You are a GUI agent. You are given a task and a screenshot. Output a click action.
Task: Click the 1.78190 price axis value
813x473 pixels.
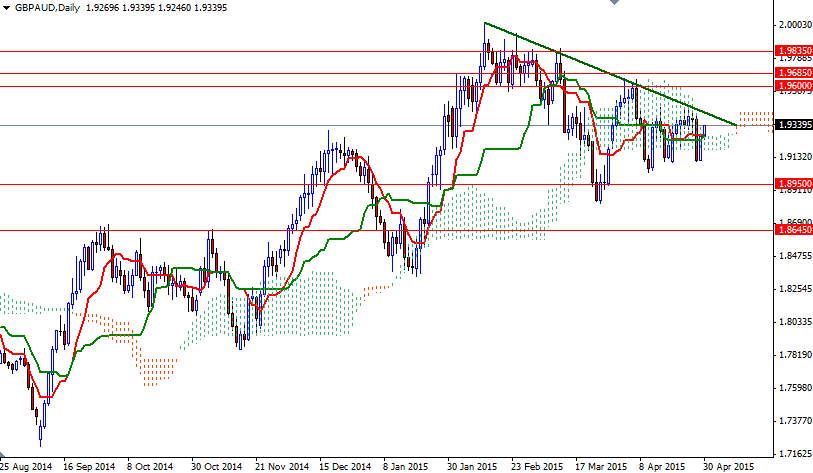[795, 355]
